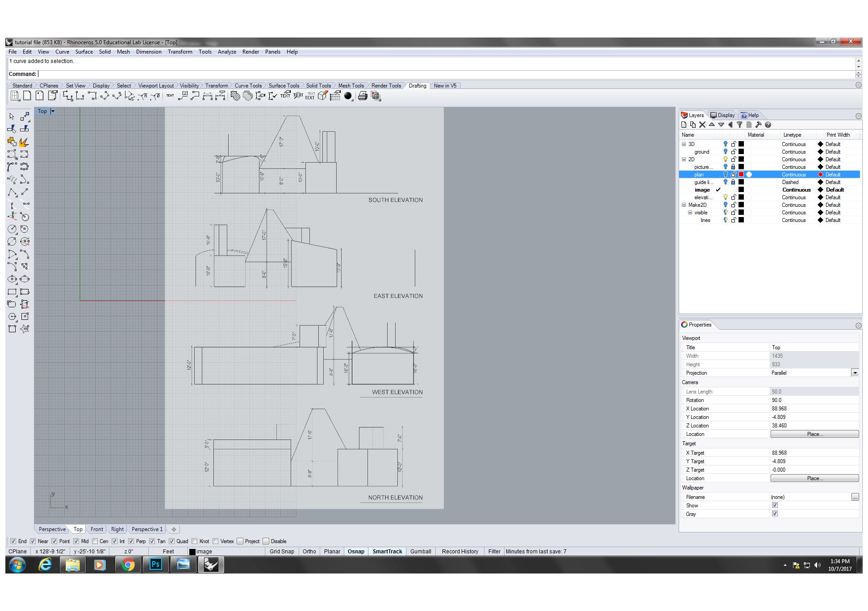Click the red color swatch of plan layer
Image resolution: width=868 pixels, height=611 pixels.
tap(741, 175)
